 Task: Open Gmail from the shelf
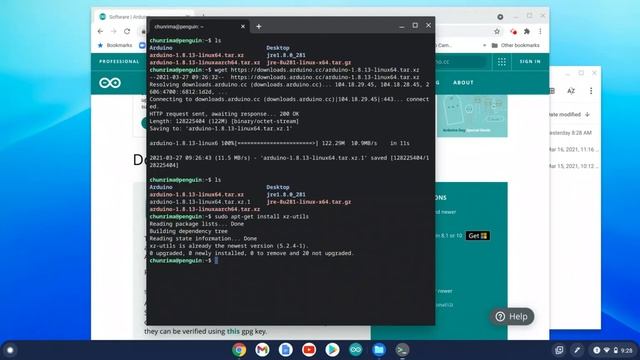(x=262, y=350)
